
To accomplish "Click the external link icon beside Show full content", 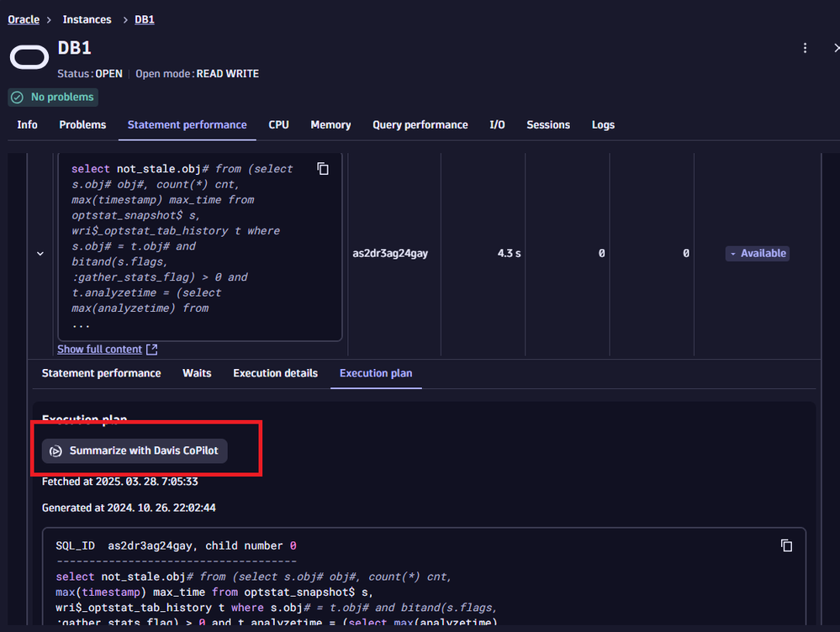I will pyautogui.click(x=151, y=350).
